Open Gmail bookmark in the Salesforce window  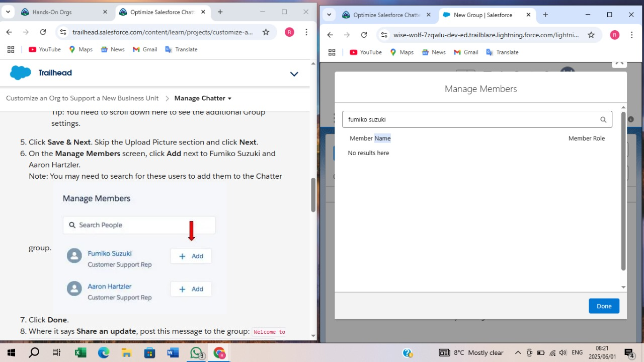pyautogui.click(x=466, y=52)
